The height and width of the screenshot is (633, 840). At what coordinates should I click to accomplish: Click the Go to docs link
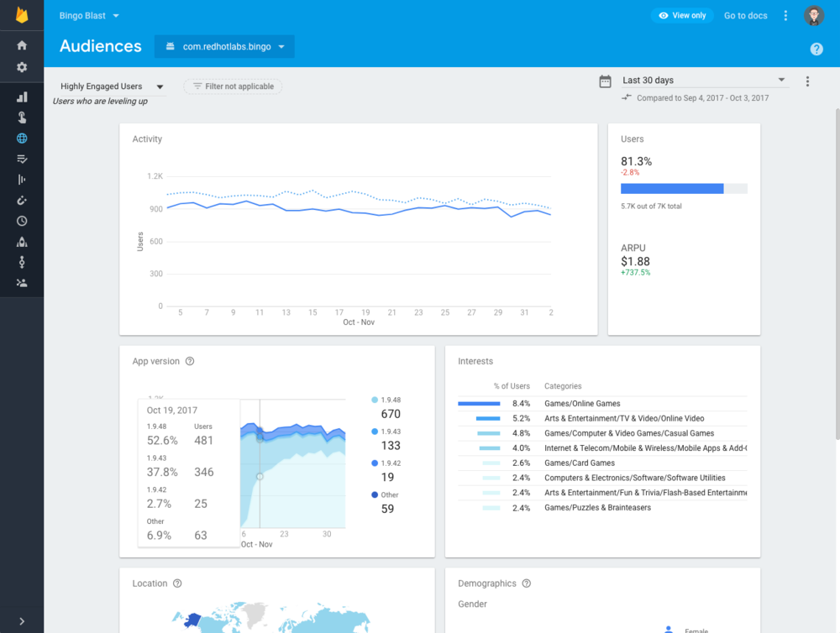click(x=745, y=16)
